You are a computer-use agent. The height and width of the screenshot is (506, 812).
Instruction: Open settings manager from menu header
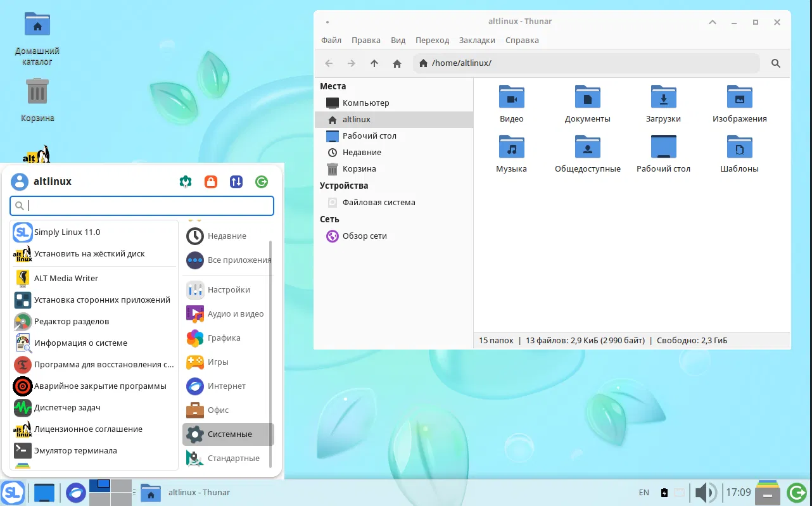point(186,182)
